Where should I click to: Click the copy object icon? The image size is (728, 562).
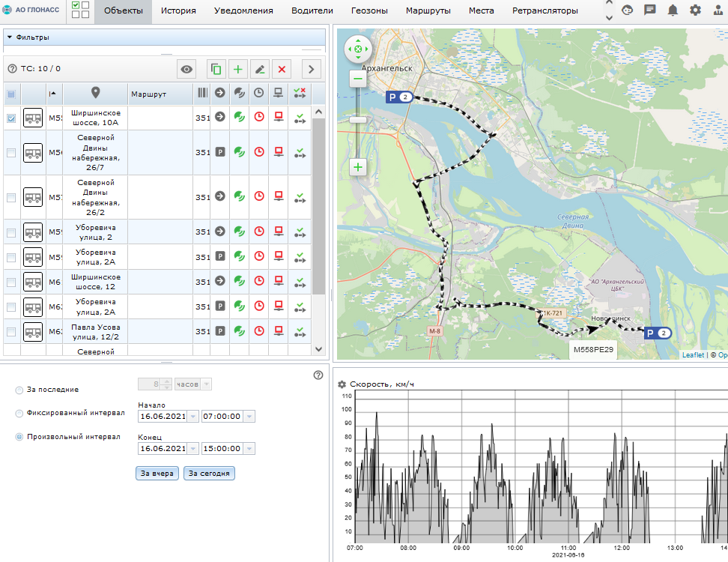pyautogui.click(x=216, y=70)
